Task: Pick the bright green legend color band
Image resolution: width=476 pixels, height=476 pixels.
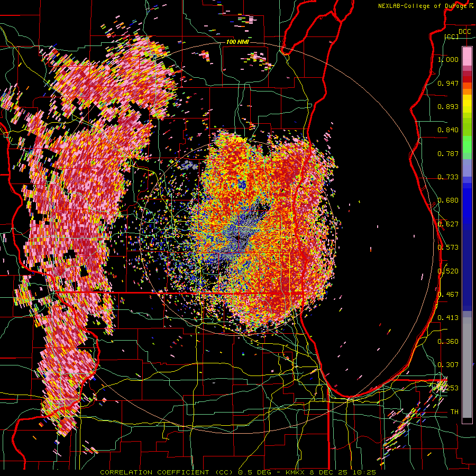Action: point(467,144)
